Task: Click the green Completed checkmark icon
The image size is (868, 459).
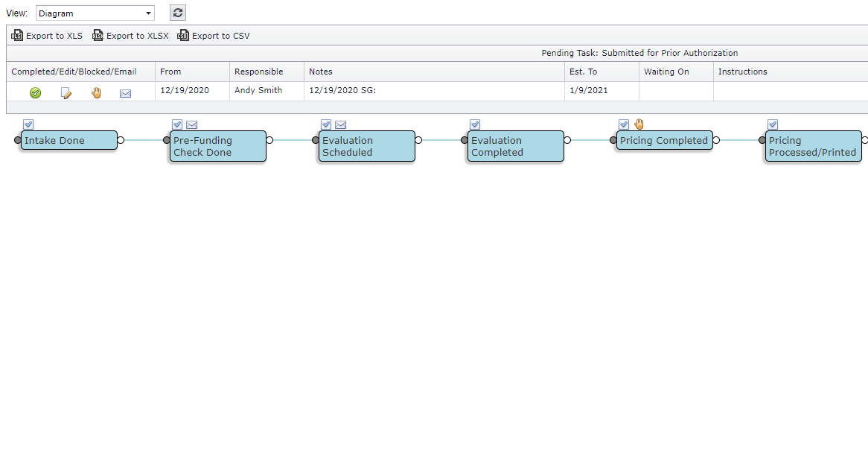Action: (35, 92)
